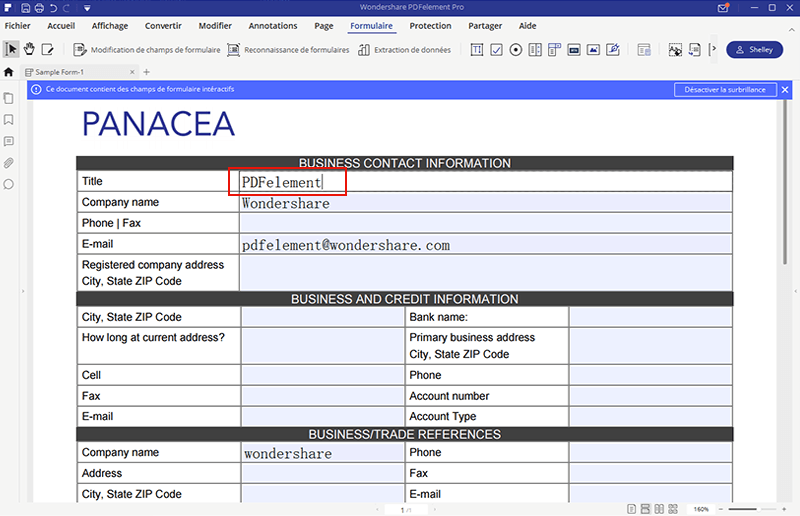Select the radio button form field tool

[x=516, y=49]
